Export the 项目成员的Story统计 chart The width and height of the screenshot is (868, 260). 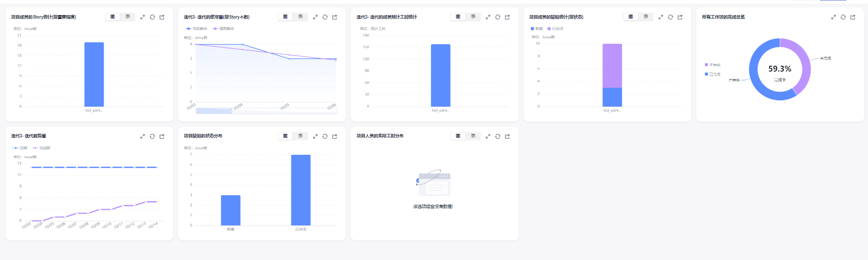click(x=162, y=17)
